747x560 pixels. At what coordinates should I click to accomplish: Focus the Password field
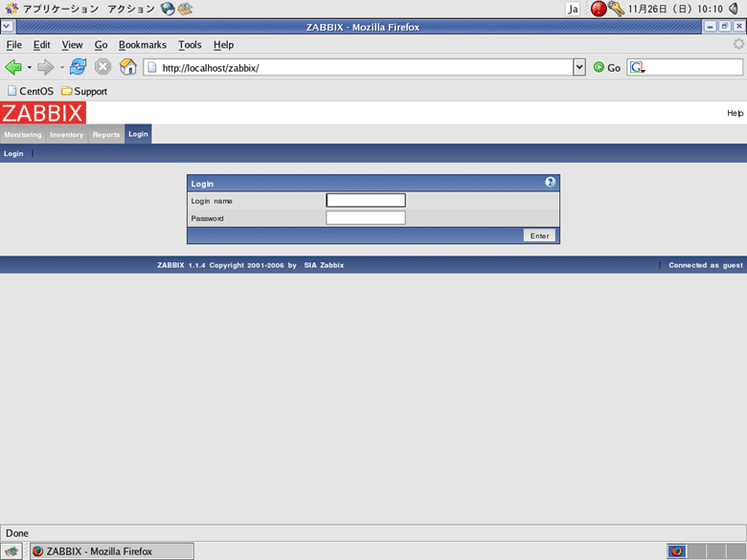(366, 217)
